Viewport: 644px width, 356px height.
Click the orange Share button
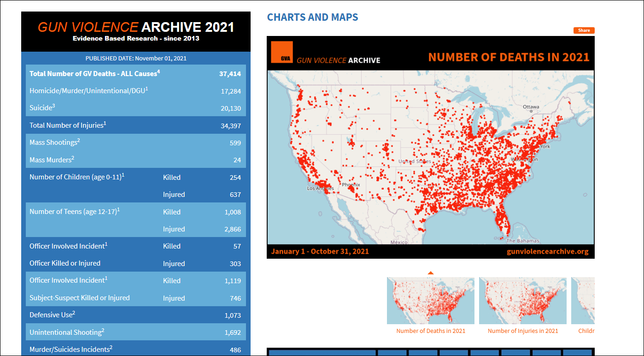(584, 30)
